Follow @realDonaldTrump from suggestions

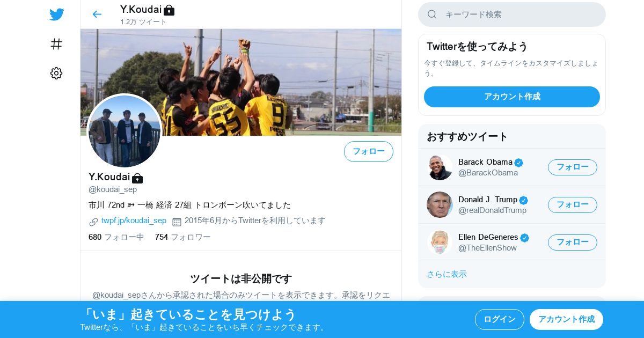573,205
